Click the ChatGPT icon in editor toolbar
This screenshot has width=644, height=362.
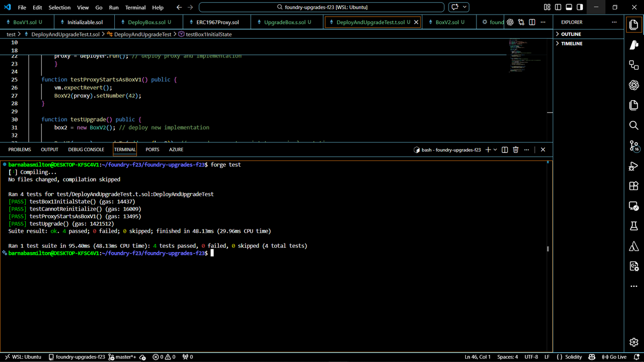[x=510, y=22]
